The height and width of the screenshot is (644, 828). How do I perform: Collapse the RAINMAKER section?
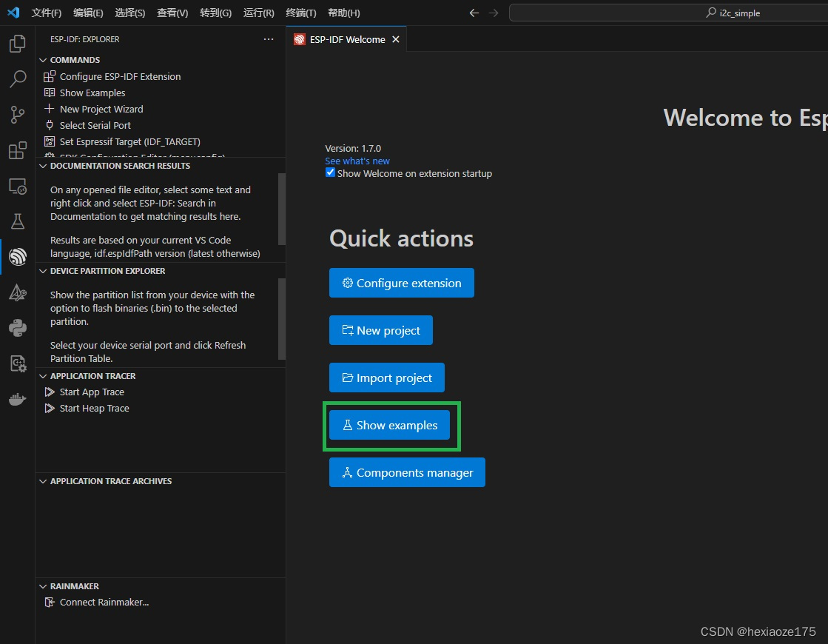[161, 586]
